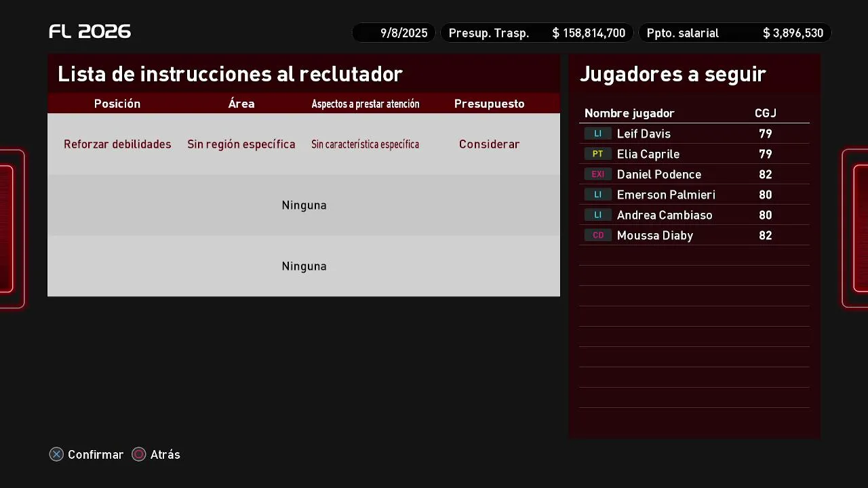
Task: Click the Ppto. salarial label
Action: [x=683, y=33]
